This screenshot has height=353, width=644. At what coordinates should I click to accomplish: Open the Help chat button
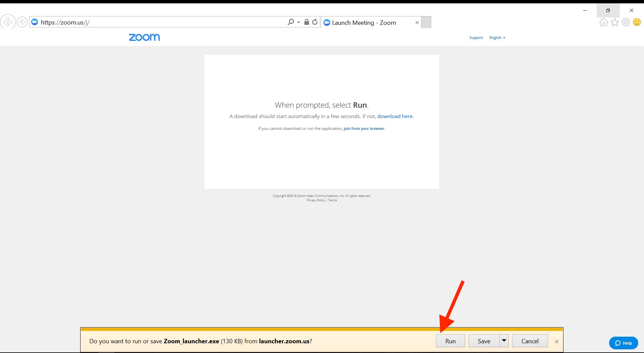tap(624, 343)
